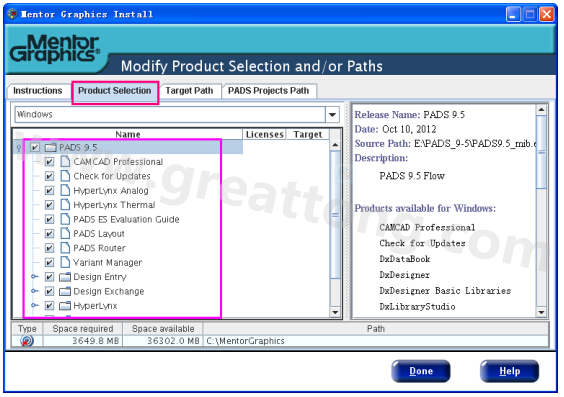
Task: Expand the Design Entry tree node
Action: click(34, 277)
